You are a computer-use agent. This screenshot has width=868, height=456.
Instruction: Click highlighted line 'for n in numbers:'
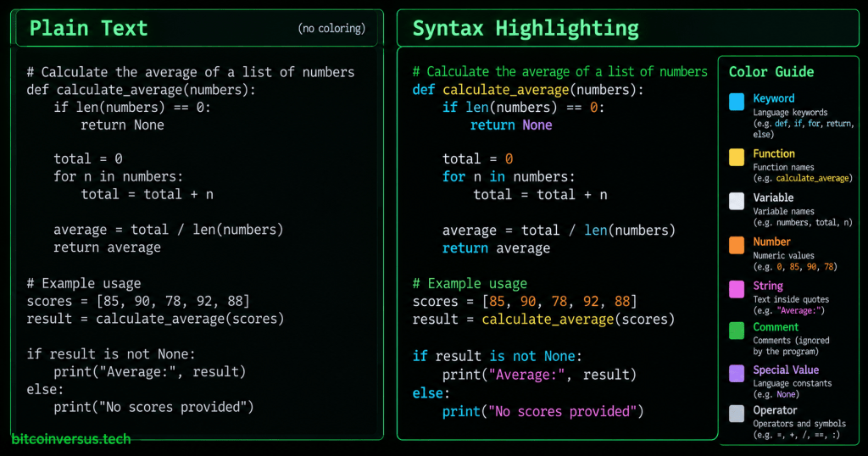509,176
